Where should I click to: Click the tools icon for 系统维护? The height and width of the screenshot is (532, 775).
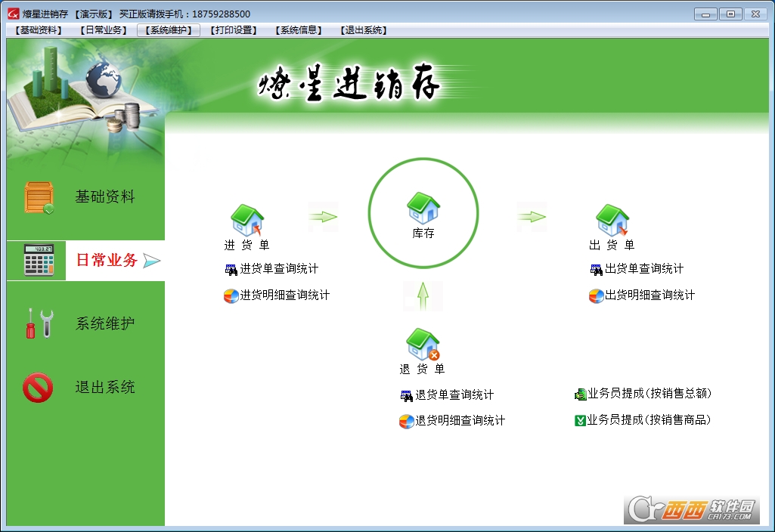tap(39, 323)
